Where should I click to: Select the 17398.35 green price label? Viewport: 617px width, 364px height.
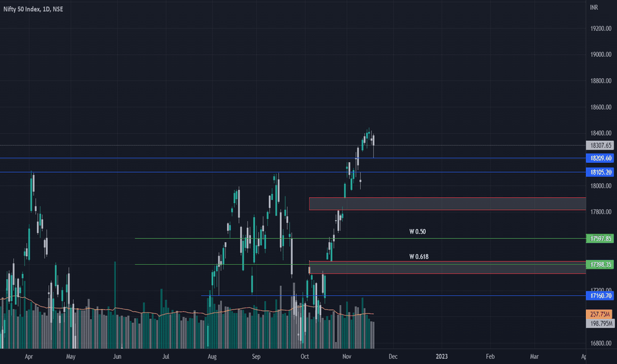coord(600,265)
